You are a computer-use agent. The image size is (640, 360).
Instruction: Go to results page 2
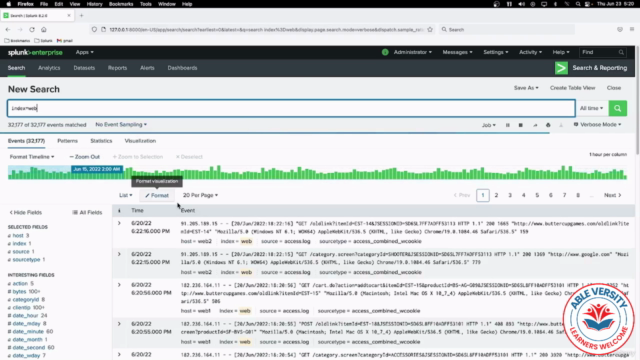[496, 195]
